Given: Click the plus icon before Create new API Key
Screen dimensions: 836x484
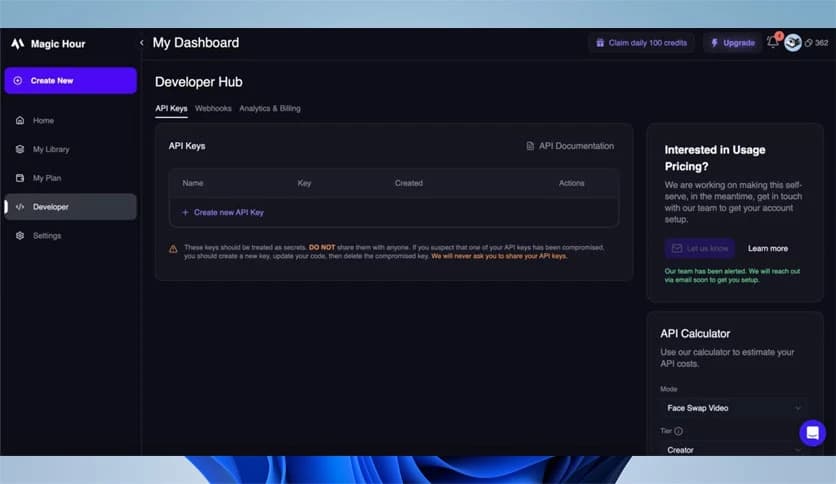Looking at the screenshot, I should pyautogui.click(x=185, y=212).
